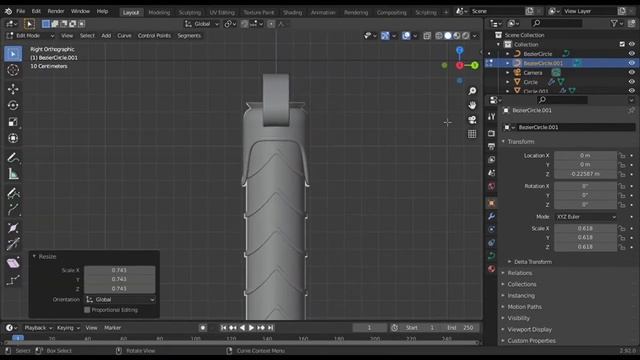Open the Global transform orientation dropdown
Screen dimensions: 640x360
click(x=202, y=24)
